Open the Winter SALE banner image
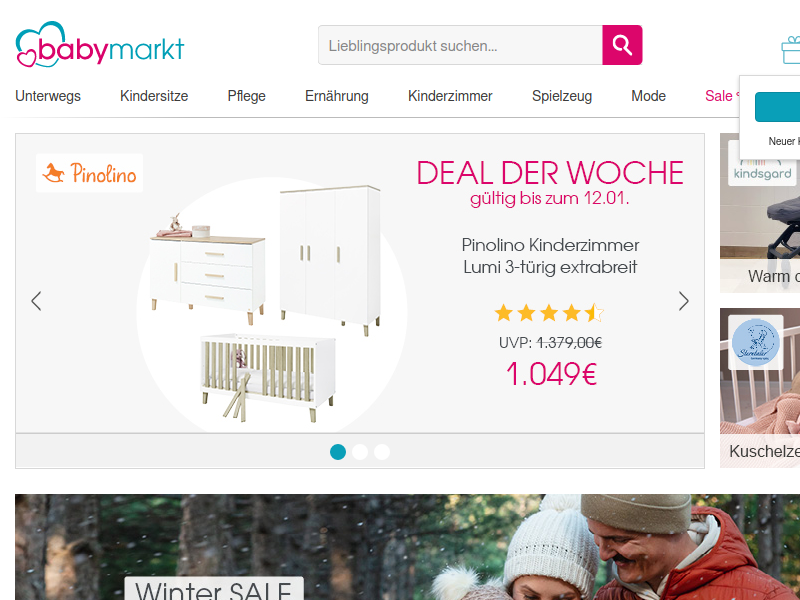This screenshot has height=600, width=800. pyautogui.click(x=408, y=547)
